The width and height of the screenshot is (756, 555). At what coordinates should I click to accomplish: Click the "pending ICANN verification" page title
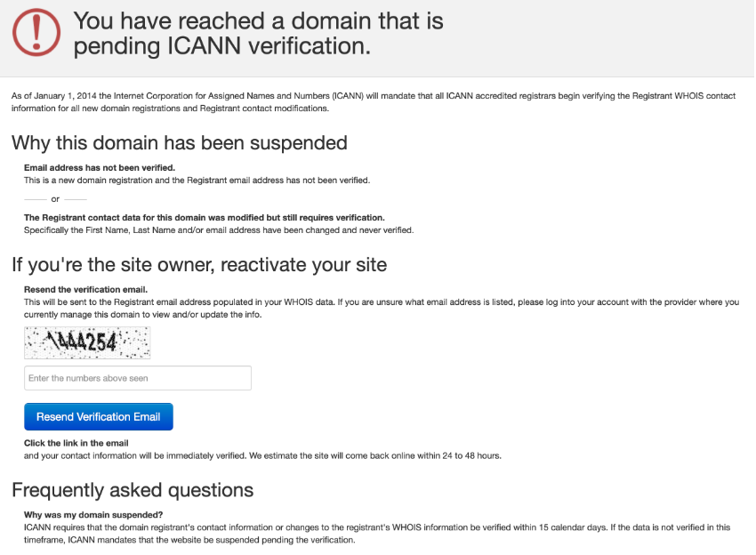(x=258, y=33)
